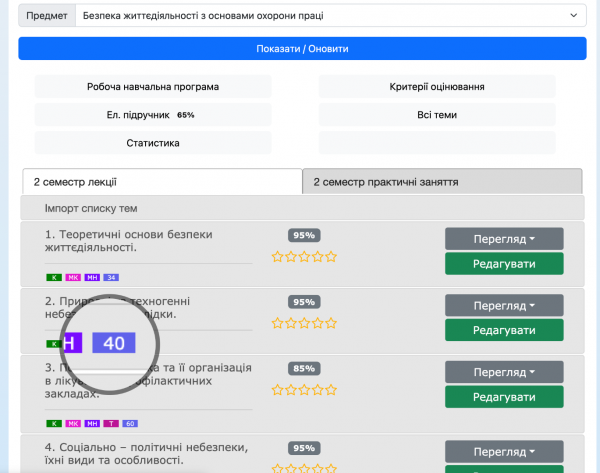The height and width of the screenshot is (473, 600).
Task: Expand the Перегляд dropdown for topic 1
Action: 504,239
